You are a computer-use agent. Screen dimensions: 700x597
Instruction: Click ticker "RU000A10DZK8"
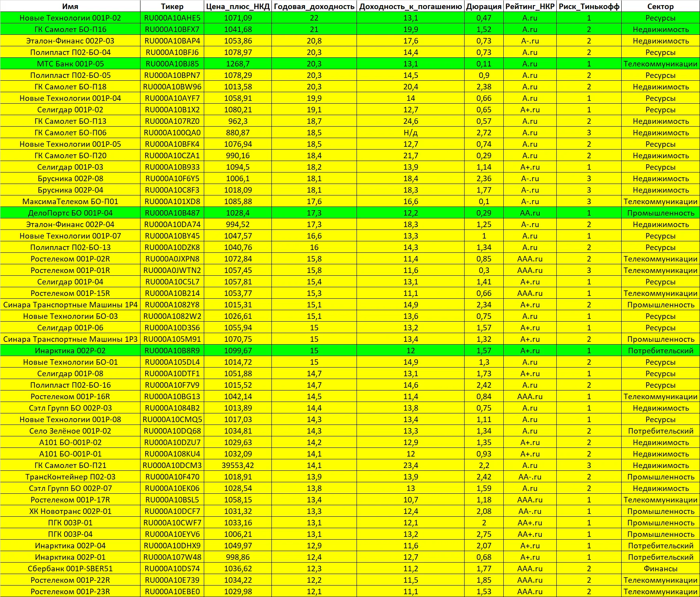click(173, 247)
